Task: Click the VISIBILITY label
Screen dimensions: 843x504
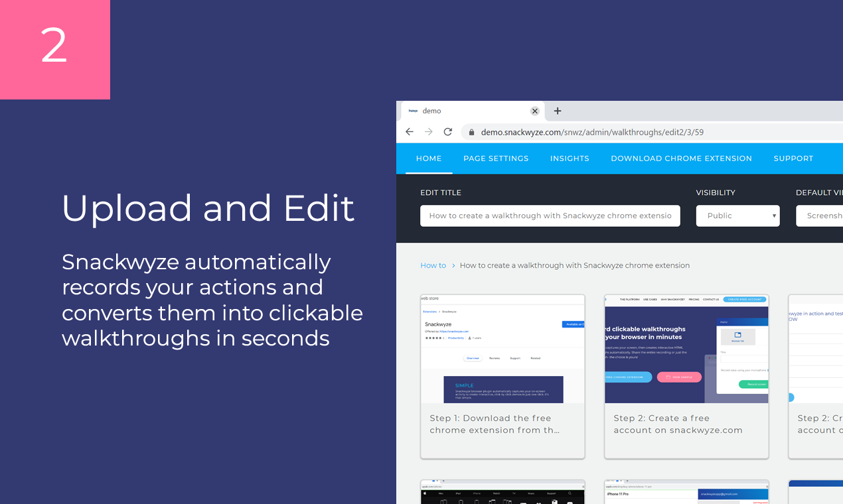Action: [x=716, y=192]
